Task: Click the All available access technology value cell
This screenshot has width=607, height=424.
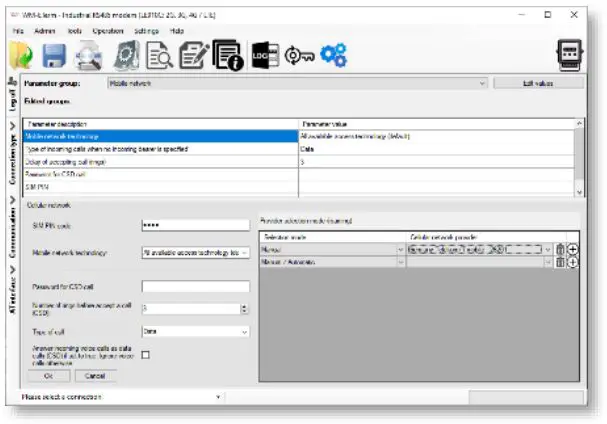Action: (x=436, y=136)
